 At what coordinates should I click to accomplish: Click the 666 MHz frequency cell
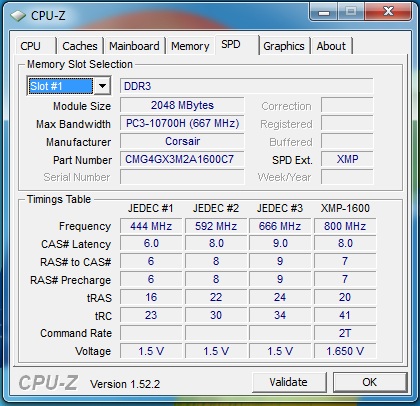coord(280,226)
